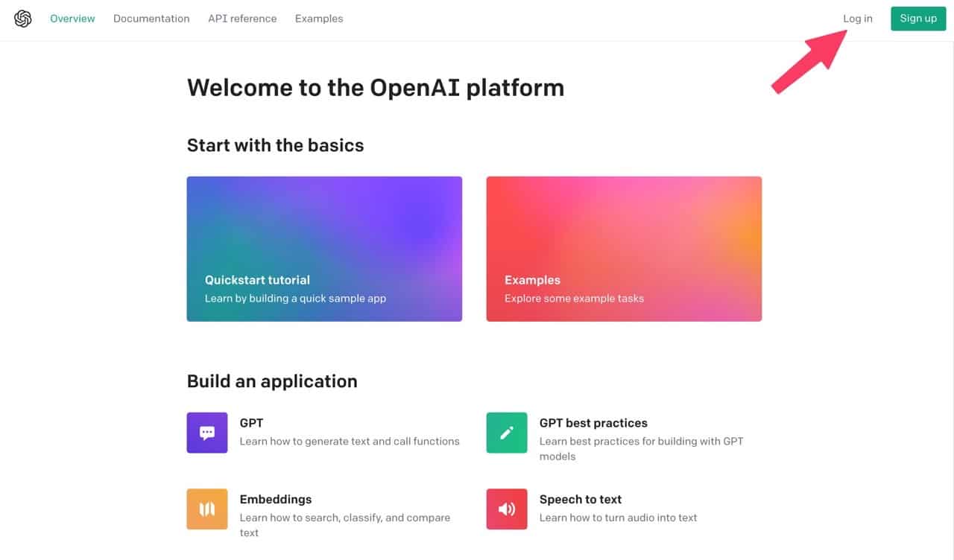Click 'Learn best practices for building with GPT models'

pyautogui.click(x=642, y=449)
